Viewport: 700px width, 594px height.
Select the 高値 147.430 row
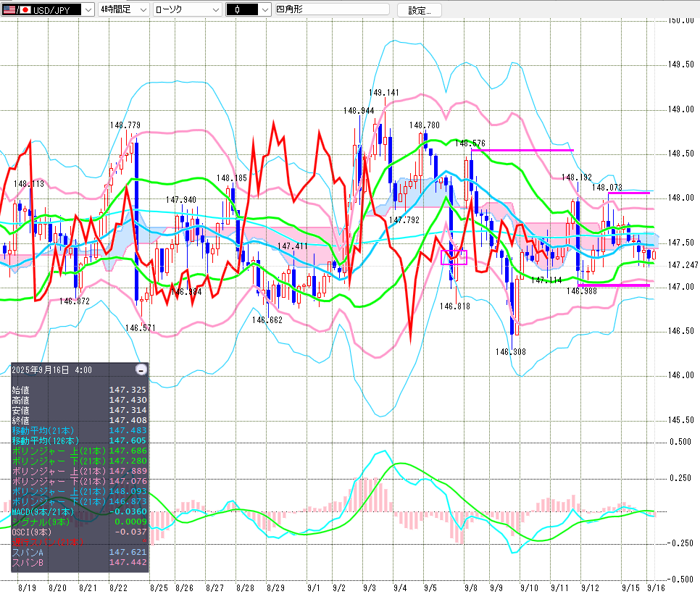80,401
